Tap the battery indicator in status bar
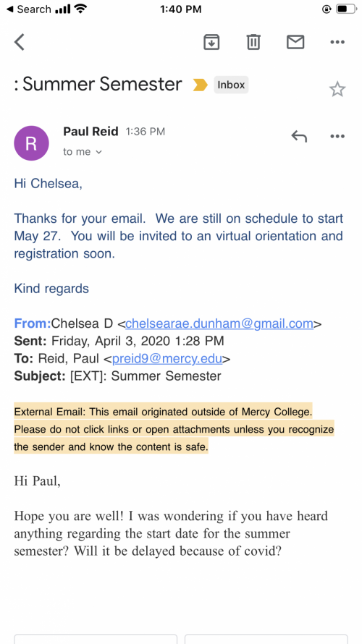Screen dimensions: 362x644 click(x=345, y=9)
